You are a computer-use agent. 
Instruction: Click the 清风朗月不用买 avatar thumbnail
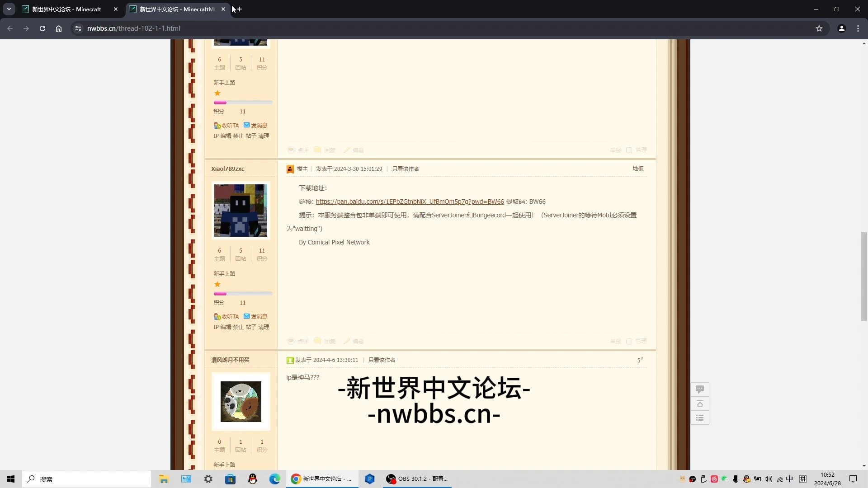coord(241,402)
